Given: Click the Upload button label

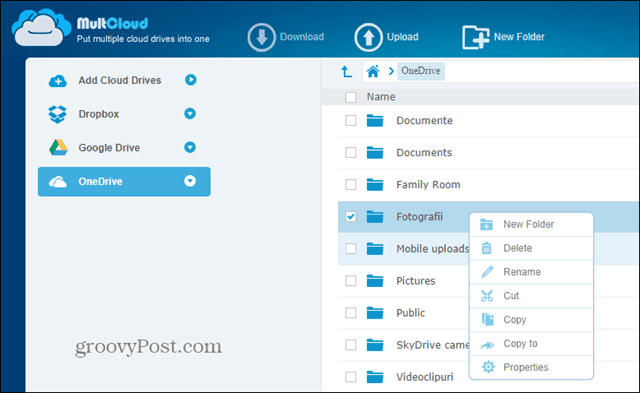Looking at the screenshot, I should coord(402,37).
